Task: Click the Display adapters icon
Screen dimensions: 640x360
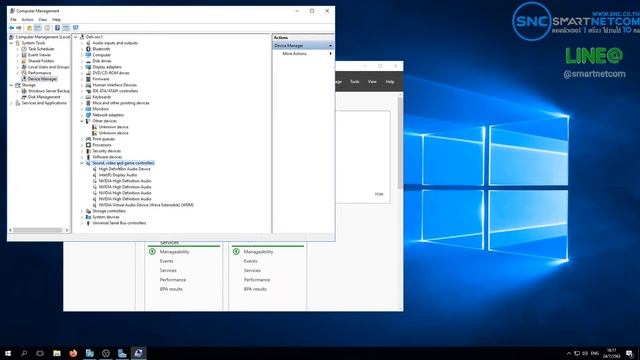Action: tap(88, 67)
